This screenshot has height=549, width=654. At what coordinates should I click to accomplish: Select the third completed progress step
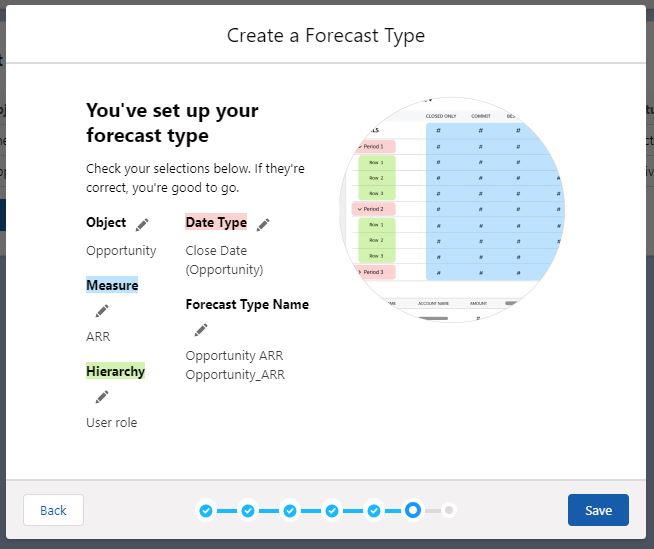coord(290,511)
